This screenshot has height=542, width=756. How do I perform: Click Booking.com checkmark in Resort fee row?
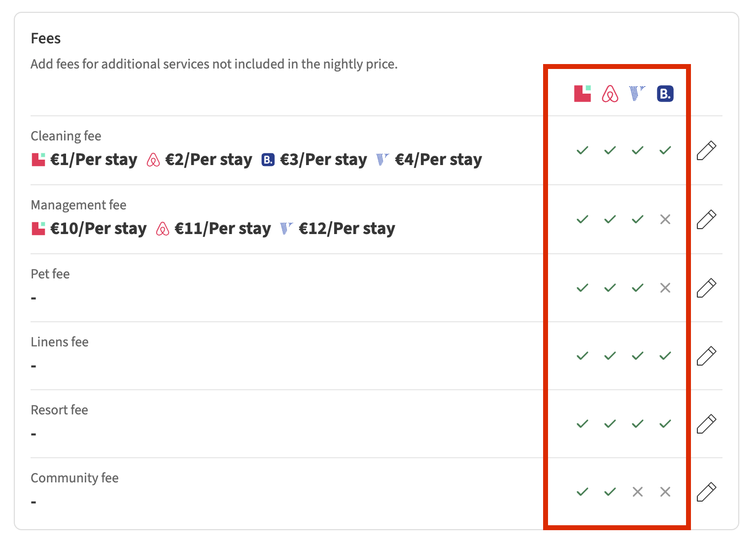click(665, 424)
